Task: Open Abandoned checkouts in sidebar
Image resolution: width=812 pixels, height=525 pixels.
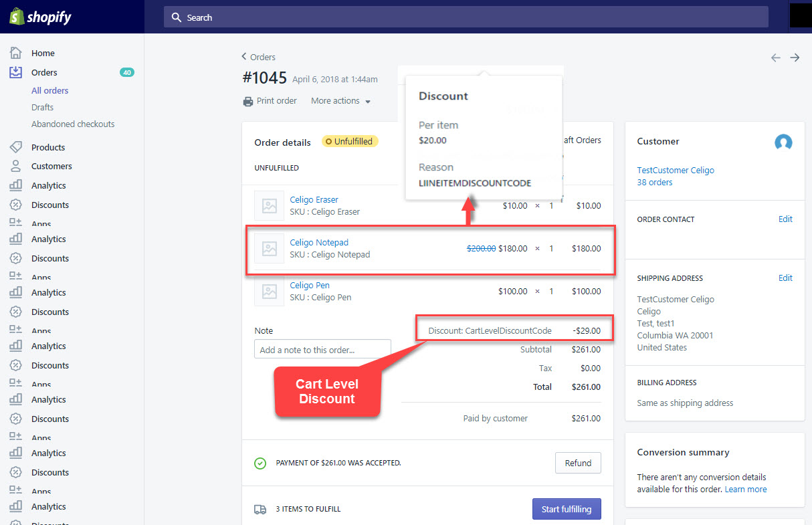Action: [73, 124]
